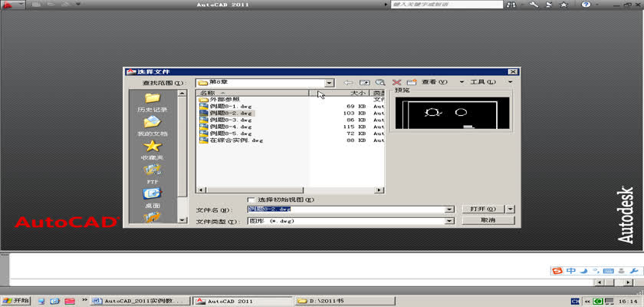Viewport: 644px width, 307px height.
Task: Open 桌面 desktop shortcut
Action: tap(153, 198)
